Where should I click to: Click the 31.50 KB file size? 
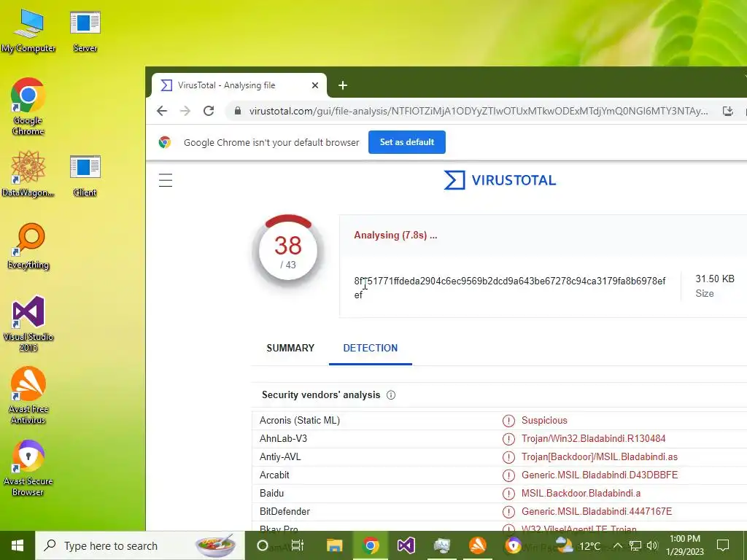715,279
